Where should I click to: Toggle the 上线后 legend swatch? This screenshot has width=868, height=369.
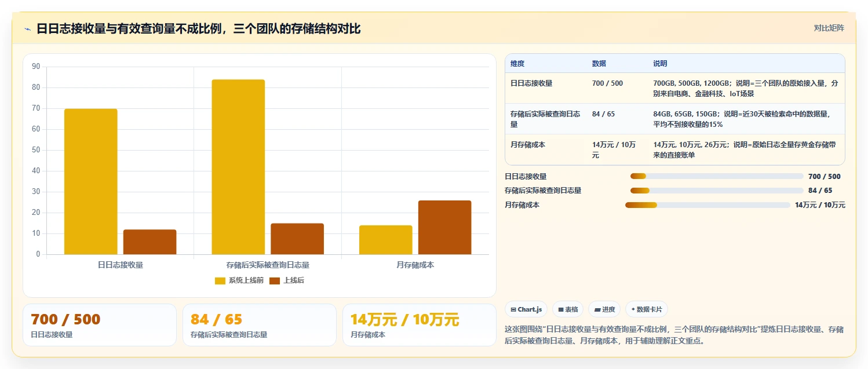275,280
